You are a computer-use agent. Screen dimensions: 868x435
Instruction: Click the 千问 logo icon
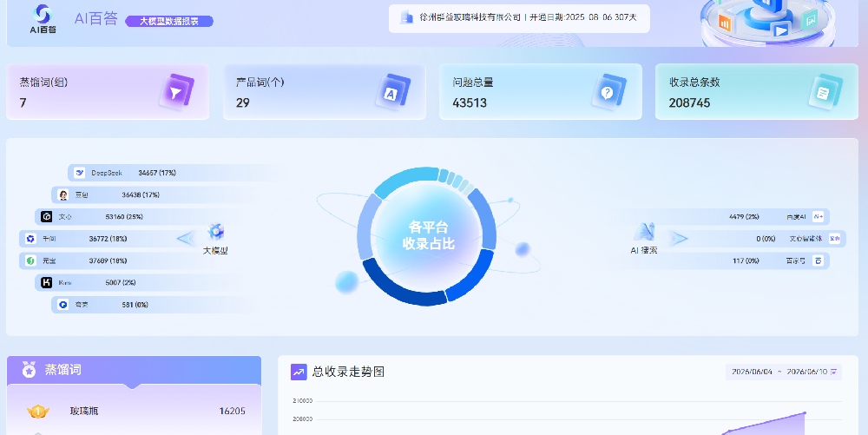coord(30,239)
